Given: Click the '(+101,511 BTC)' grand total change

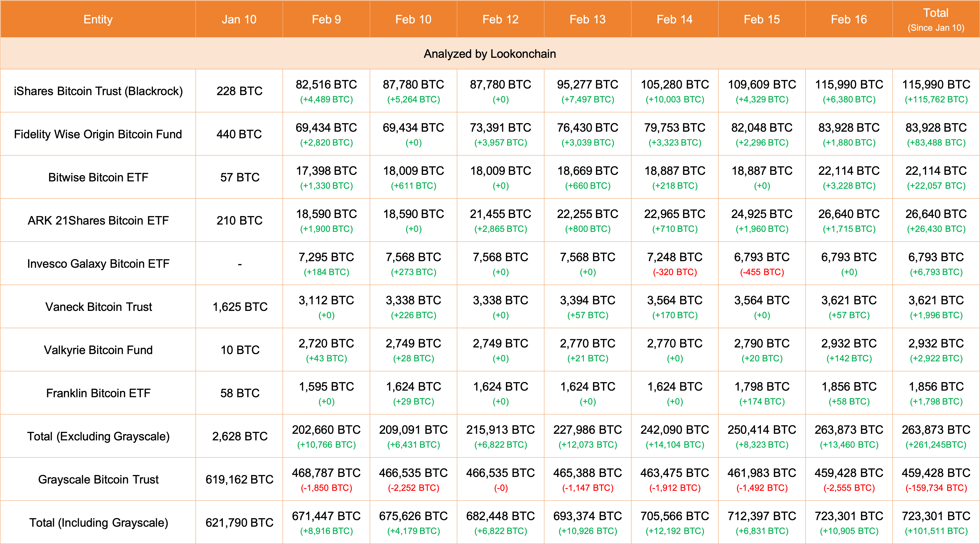Looking at the screenshot, I should pos(936,531).
